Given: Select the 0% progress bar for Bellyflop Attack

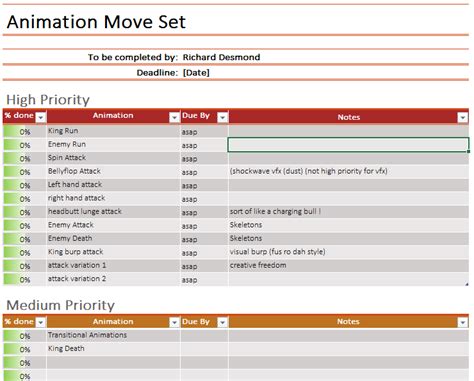Looking at the screenshot, I should click(25, 172).
